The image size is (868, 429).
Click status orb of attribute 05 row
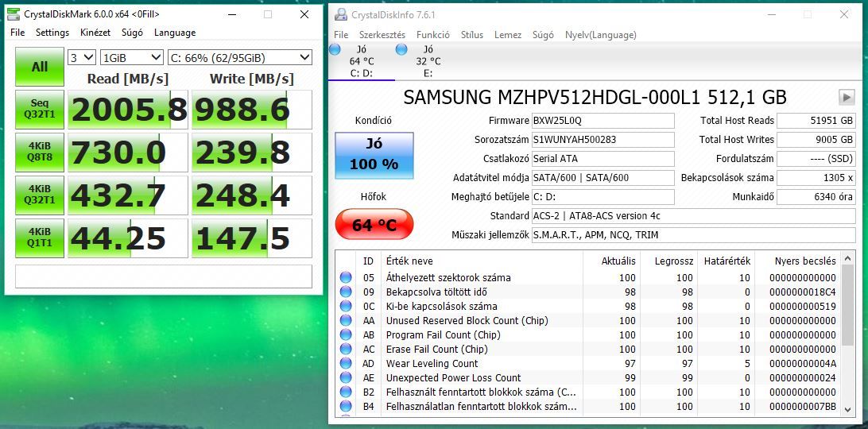coord(346,277)
